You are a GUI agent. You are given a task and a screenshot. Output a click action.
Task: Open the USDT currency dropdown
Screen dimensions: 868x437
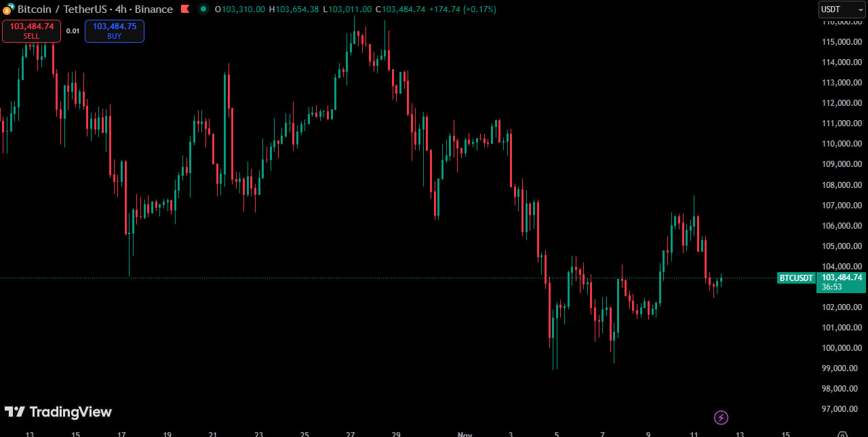click(x=841, y=9)
